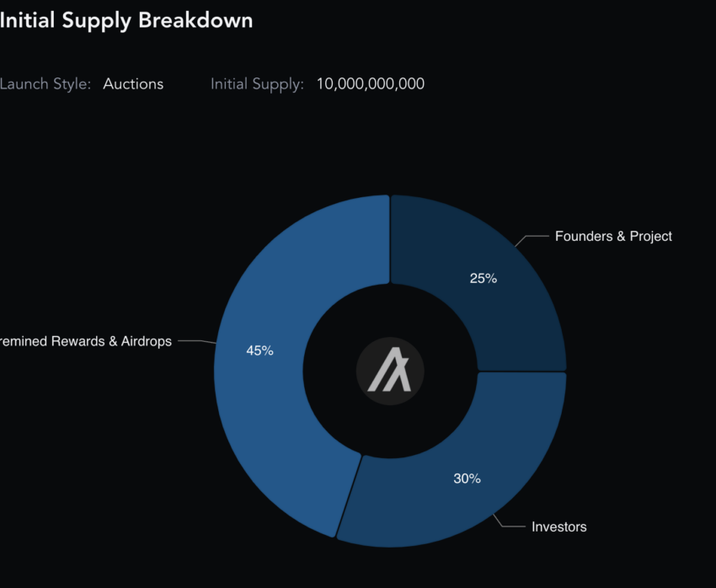Click the Investors label
This screenshot has height=588, width=716.
click(559, 527)
